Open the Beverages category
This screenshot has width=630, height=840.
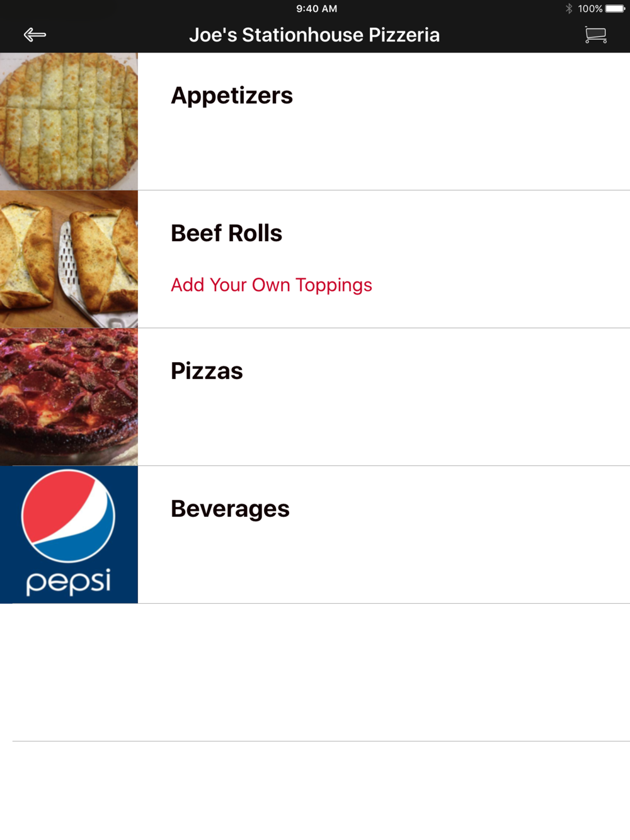[230, 509]
